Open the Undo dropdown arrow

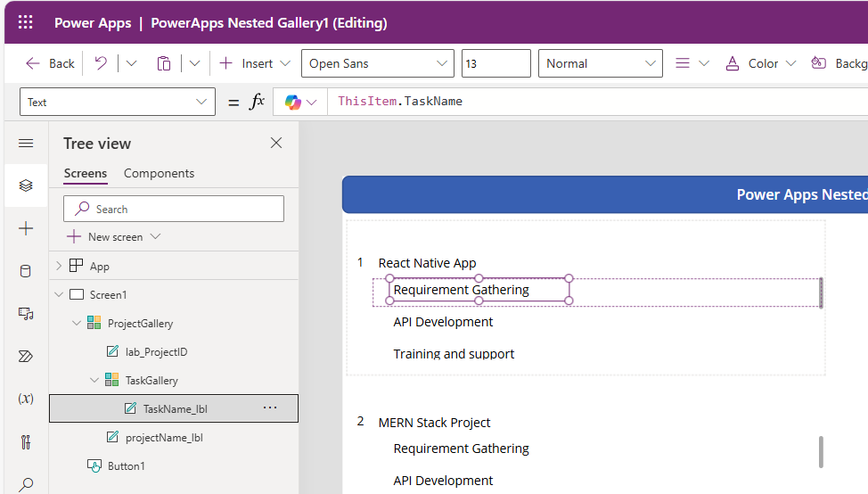pyautogui.click(x=131, y=63)
